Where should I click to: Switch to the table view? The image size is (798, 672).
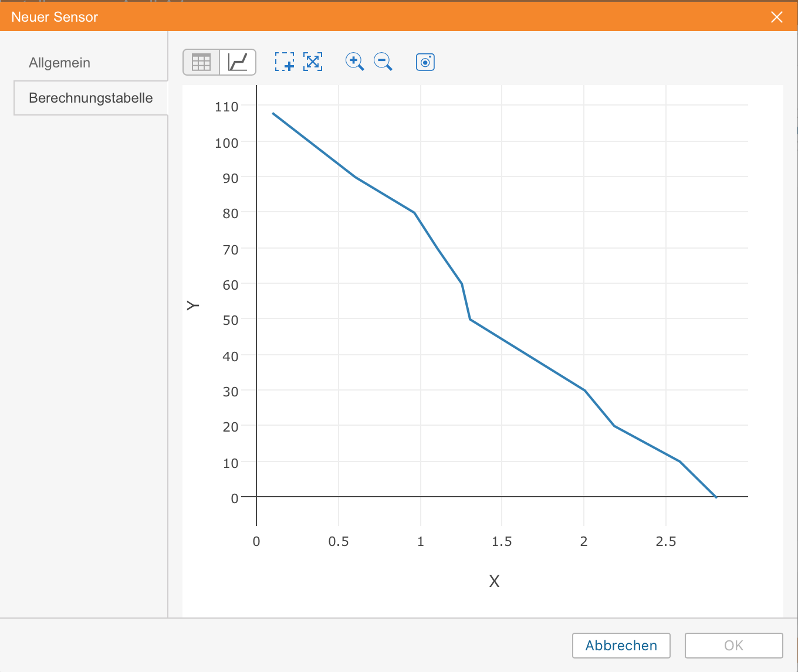[x=201, y=62]
